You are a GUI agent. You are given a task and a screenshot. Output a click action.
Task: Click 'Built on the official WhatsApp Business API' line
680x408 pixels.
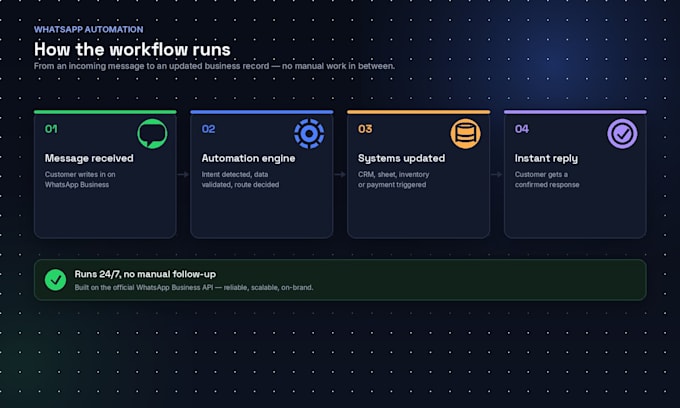click(x=193, y=287)
